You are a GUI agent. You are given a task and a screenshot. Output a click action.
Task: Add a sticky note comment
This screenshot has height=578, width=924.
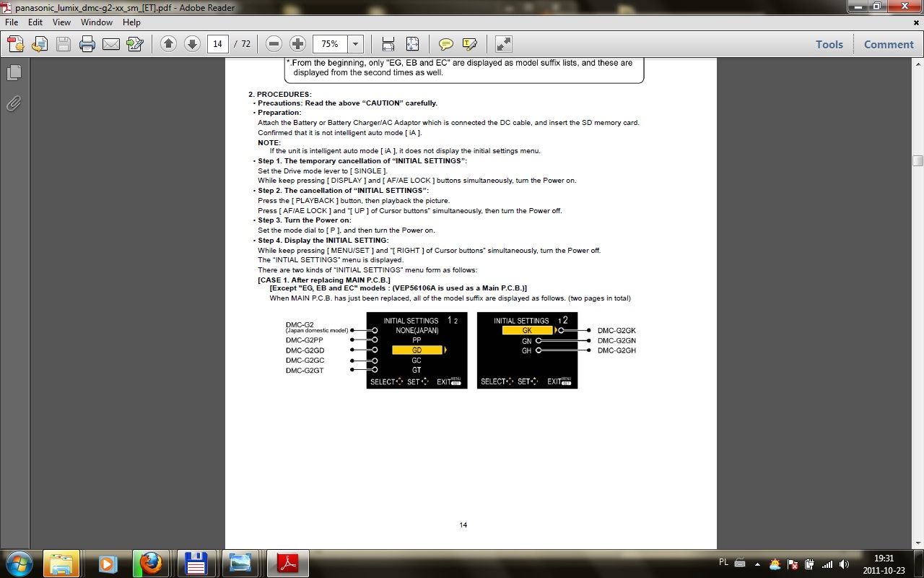point(446,44)
